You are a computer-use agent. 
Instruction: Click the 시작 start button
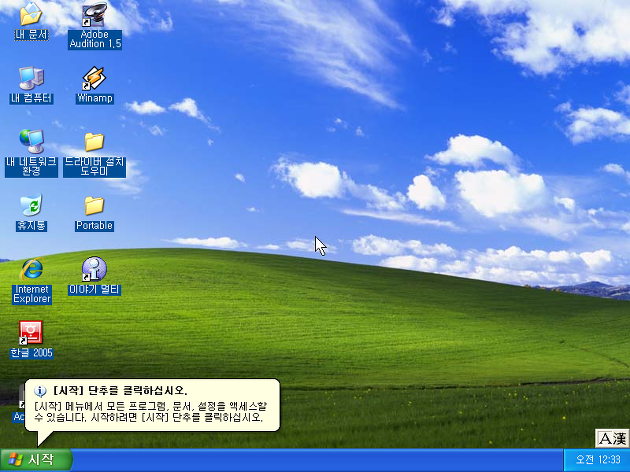(x=36, y=459)
